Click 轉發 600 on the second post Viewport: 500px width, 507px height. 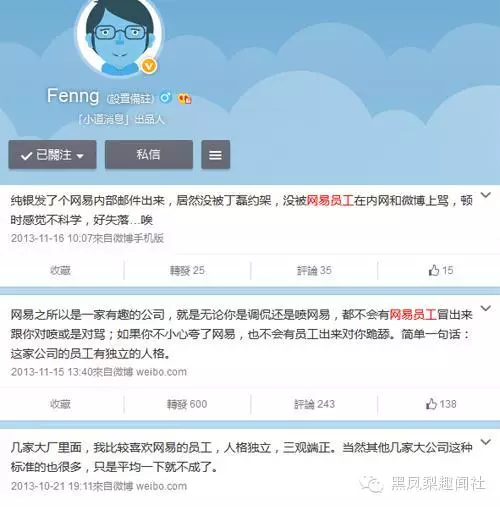pos(187,404)
